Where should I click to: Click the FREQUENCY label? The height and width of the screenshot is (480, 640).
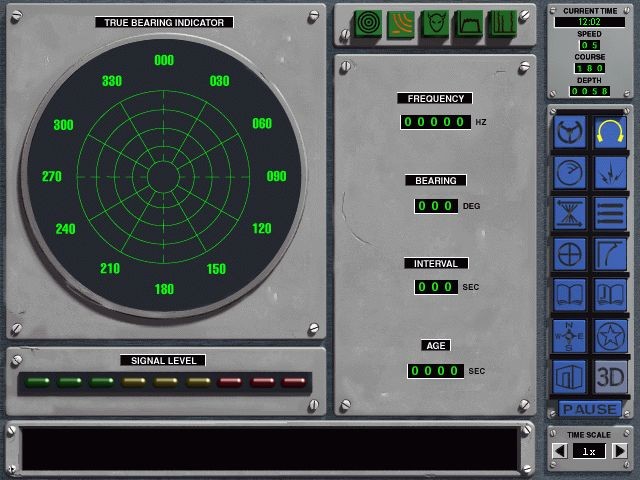tap(435, 98)
